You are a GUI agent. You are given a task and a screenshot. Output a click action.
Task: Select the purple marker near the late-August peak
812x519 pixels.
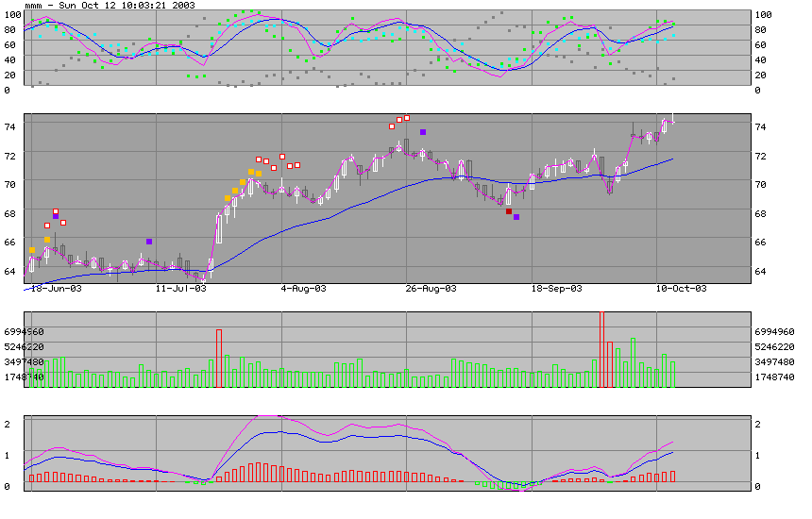pos(423,132)
